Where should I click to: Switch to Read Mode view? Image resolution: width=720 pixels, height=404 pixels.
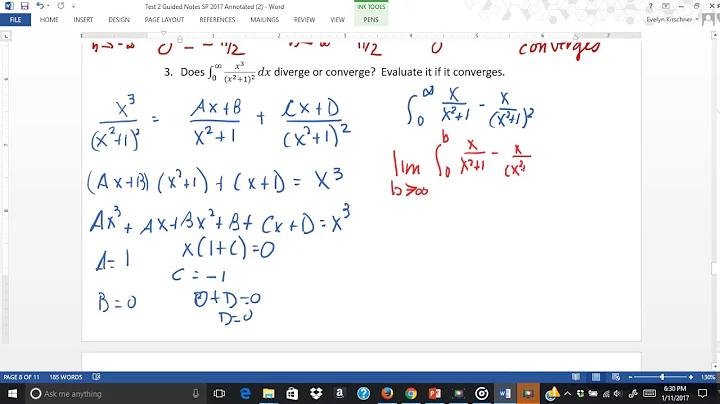(576, 377)
